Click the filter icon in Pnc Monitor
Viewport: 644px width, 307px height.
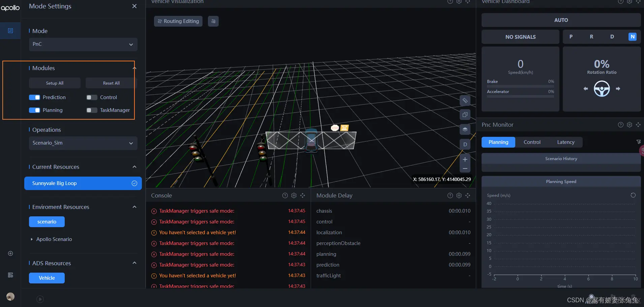(x=638, y=142)
